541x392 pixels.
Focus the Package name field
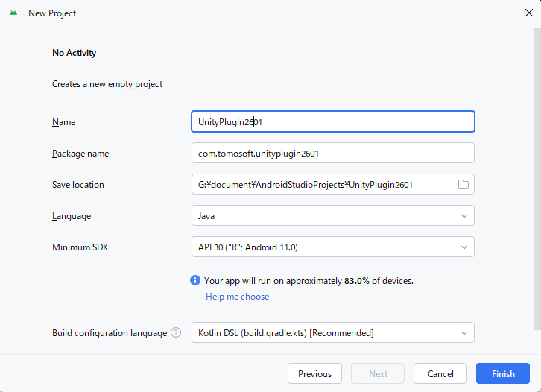coord(332,153)
